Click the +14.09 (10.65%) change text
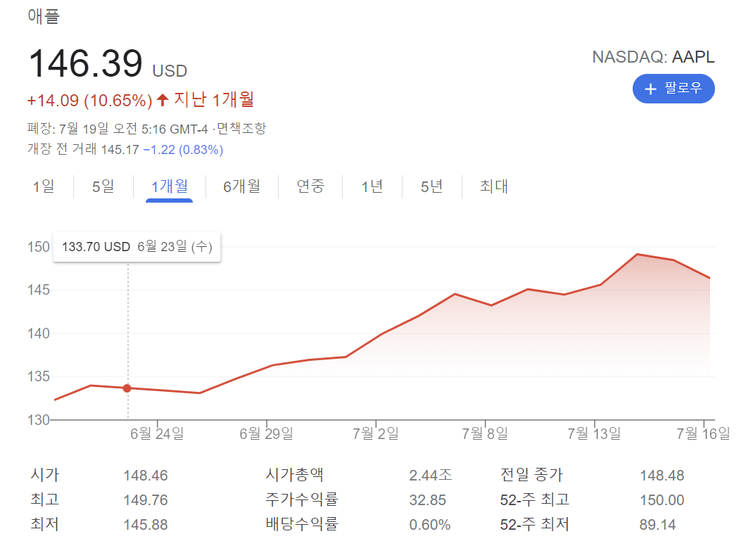 (x=90, y=101)
